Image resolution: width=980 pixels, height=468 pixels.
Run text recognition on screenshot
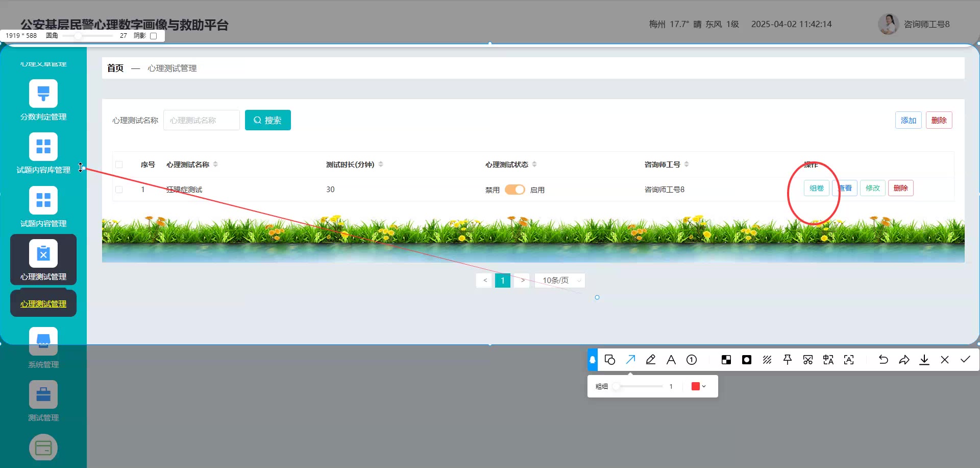pyautogui.click(x=849, y=360)
